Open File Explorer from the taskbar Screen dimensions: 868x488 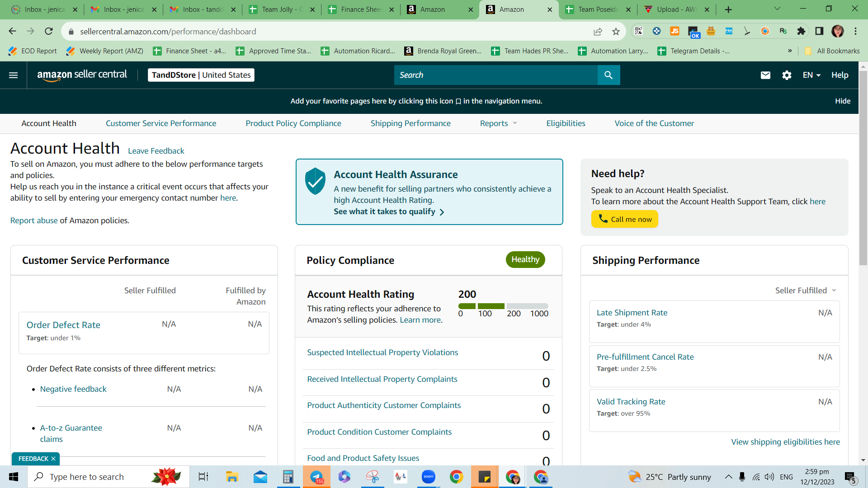[x=232, y=477]
